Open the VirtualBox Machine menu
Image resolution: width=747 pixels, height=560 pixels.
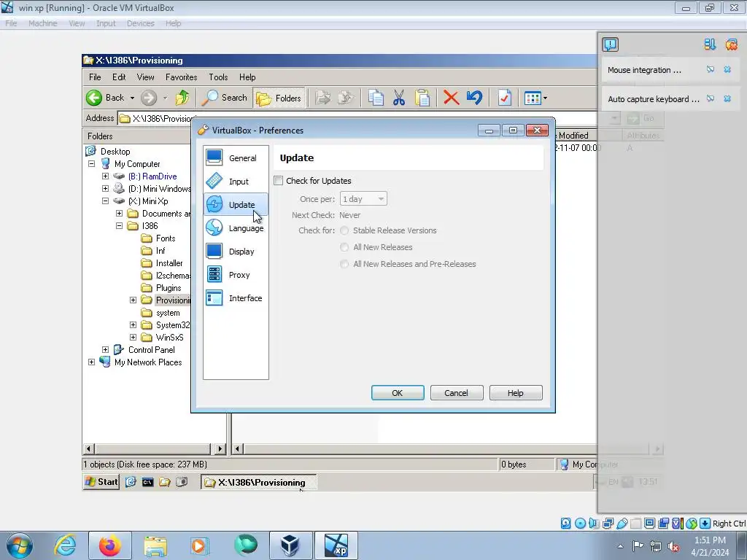coord(42,23)
